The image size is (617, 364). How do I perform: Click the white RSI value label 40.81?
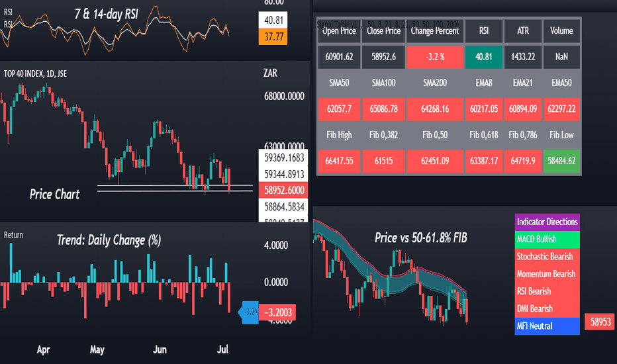coord(273,20)
